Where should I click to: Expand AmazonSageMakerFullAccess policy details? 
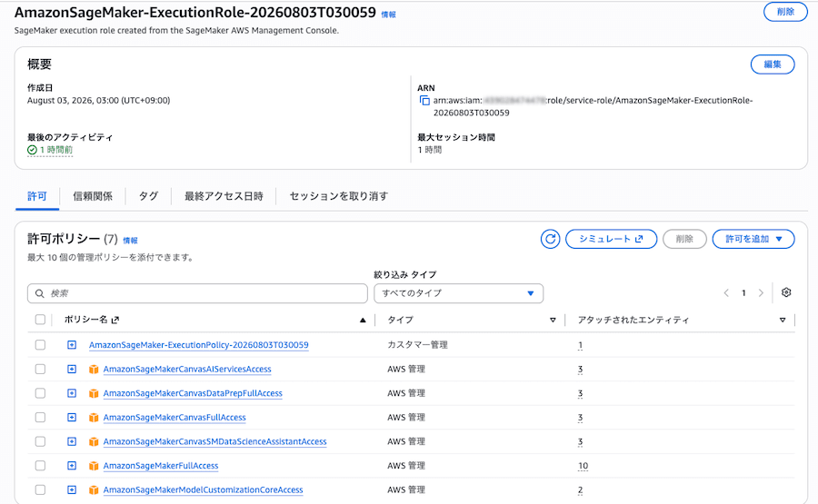72,466
